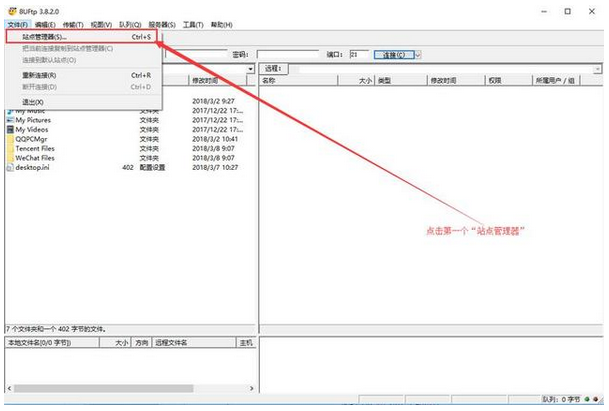Sort the remote pane by 修改时间 column
Image resolution: width=609 pixels, height=411 pixels.
point(456,80)
